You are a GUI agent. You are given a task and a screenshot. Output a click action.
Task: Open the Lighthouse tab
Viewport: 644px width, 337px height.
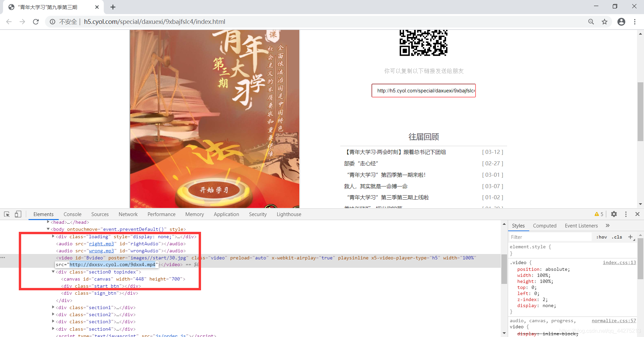289,214
